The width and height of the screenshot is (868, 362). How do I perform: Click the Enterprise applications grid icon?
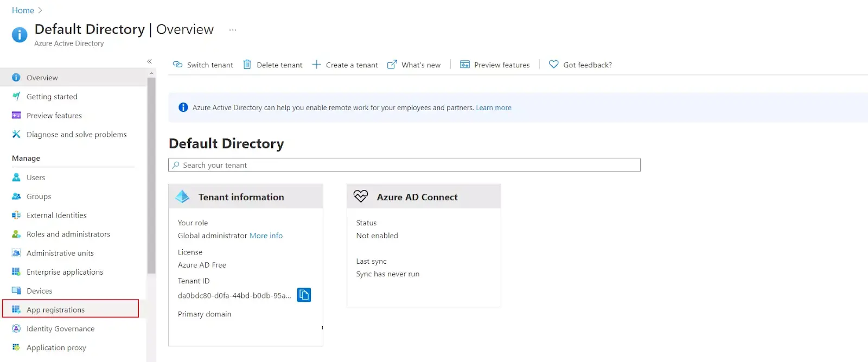tap(16, 272)
